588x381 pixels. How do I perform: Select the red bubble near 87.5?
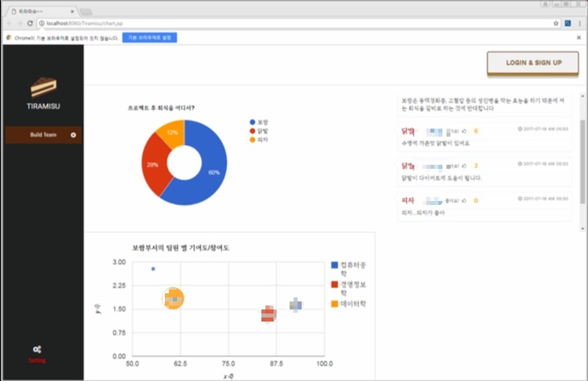tap(269, 314)
